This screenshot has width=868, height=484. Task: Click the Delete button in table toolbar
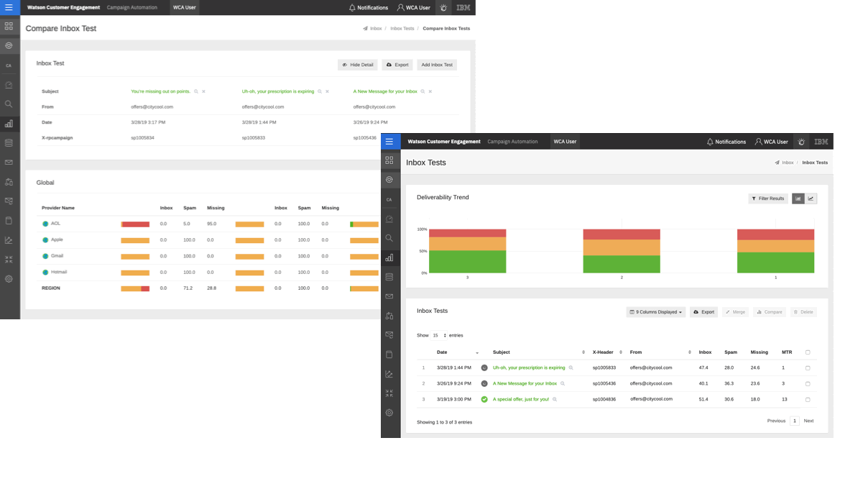tap(803, 312)
